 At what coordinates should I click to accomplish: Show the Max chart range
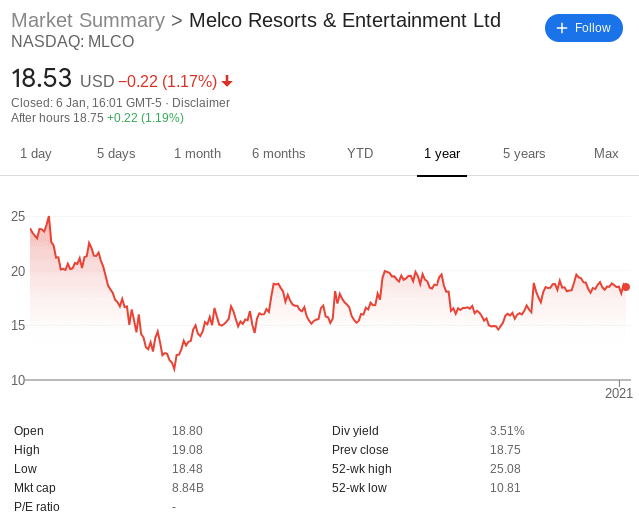point(606,154)
